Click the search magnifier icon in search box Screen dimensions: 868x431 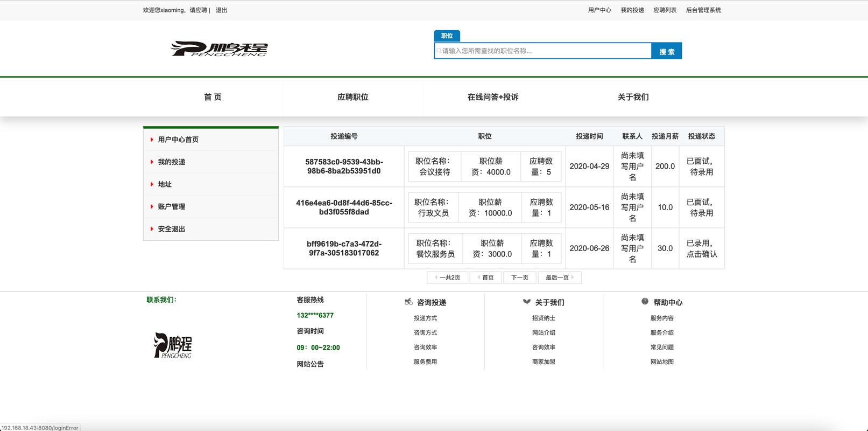click(439, 51)
